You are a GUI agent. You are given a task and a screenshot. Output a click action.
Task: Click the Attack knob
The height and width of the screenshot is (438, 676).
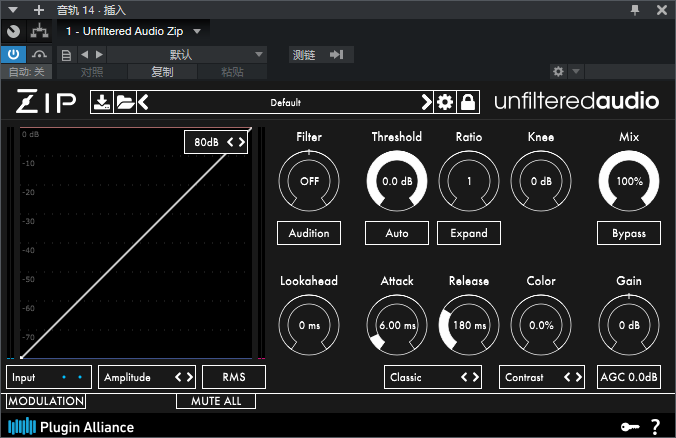point(397,325)
